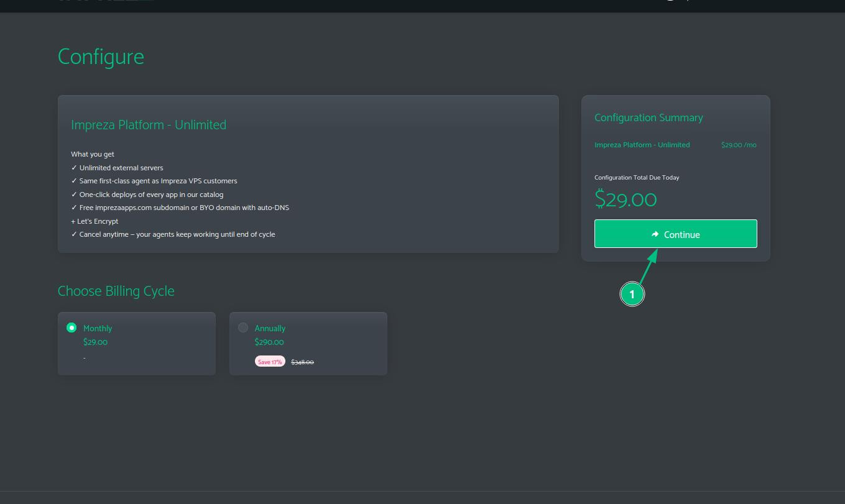Image resolution: width=845 pixels, height=504 pixels.
Task: Click the + Let's Encrypt line
Action: 95,221
